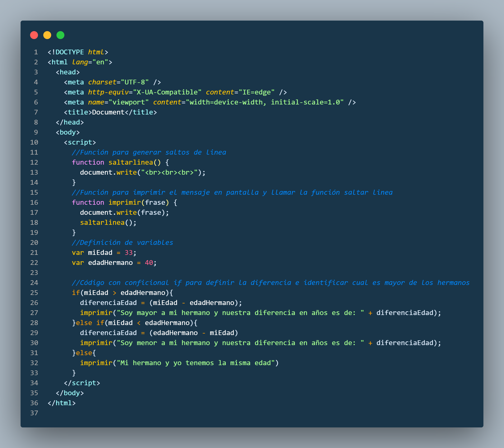Image resolution: width=504 pixels, height=448 pixels.
Task: Click the value 40 on line 22
Action: [x=149, y=263]
